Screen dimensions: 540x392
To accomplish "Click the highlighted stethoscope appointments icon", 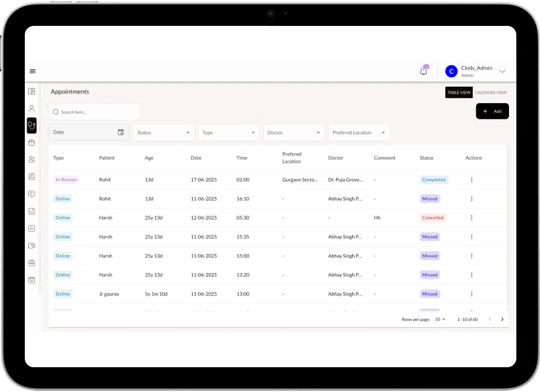I will point(32,125).
